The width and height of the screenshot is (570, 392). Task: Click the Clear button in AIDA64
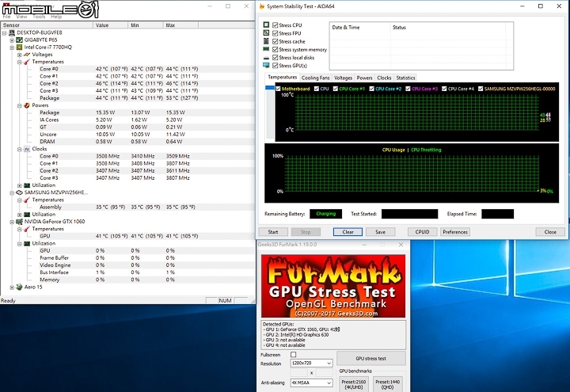point(348,232)
